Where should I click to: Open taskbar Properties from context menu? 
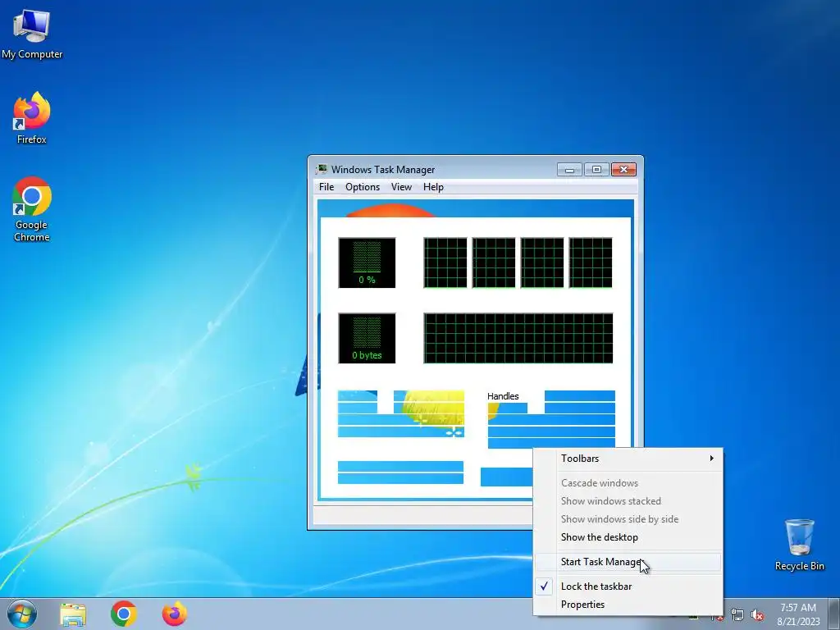628,605
